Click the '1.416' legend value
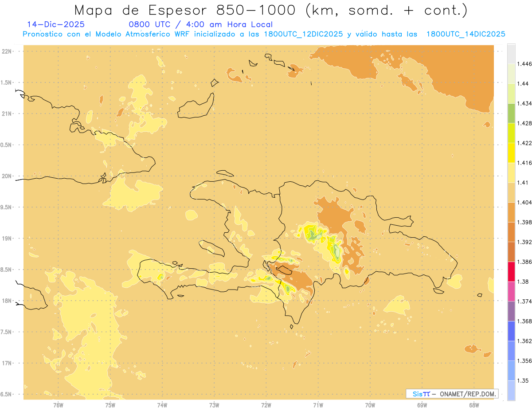 [525, 163]
